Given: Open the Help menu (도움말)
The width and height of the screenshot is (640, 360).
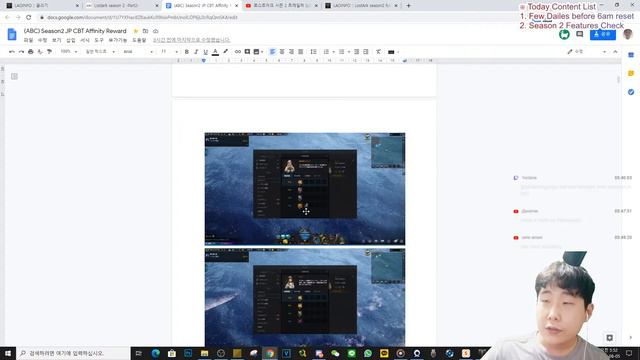Looking at the screenshot, I should tap(139, 40).
